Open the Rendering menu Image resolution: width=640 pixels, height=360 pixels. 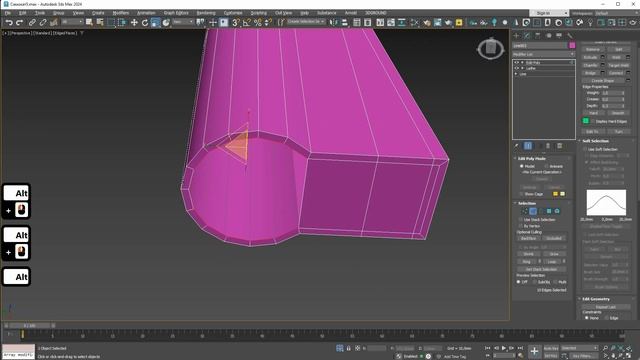point(206,13)
